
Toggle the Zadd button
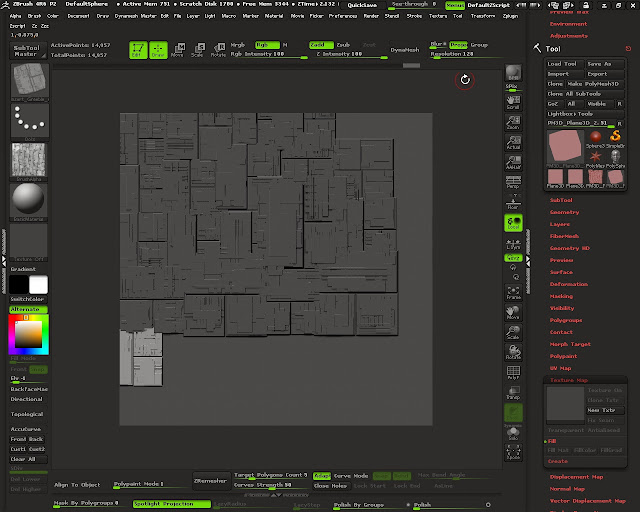tap(321, 45)
